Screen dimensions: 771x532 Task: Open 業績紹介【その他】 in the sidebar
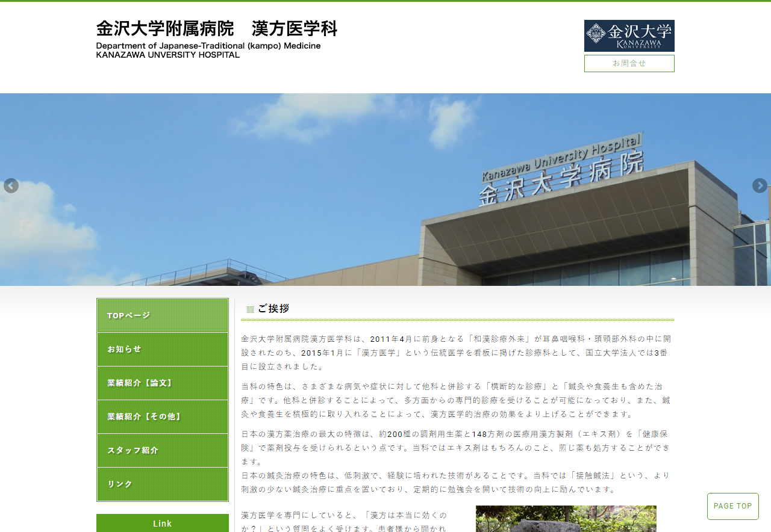pyautogui.click(x=163, y=417)
